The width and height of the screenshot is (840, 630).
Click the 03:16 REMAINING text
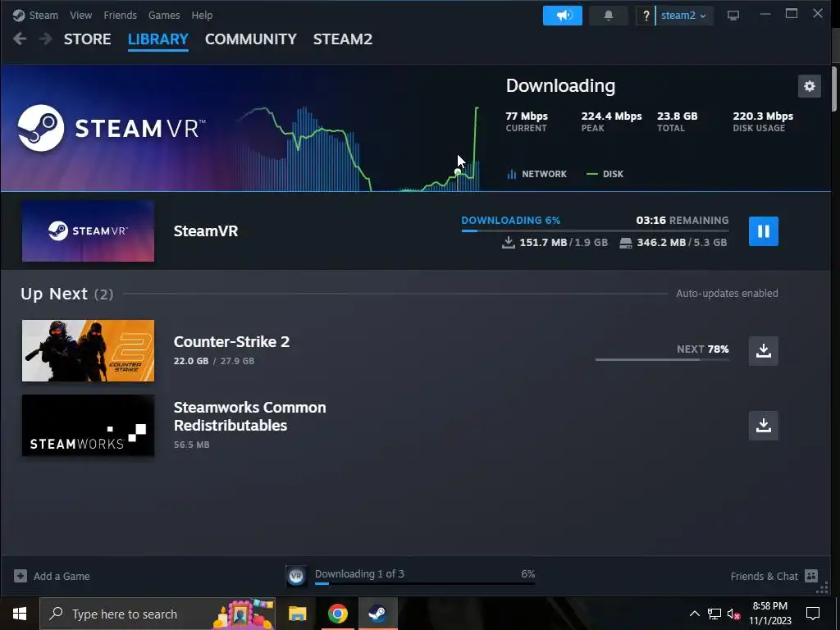[682, 220]
